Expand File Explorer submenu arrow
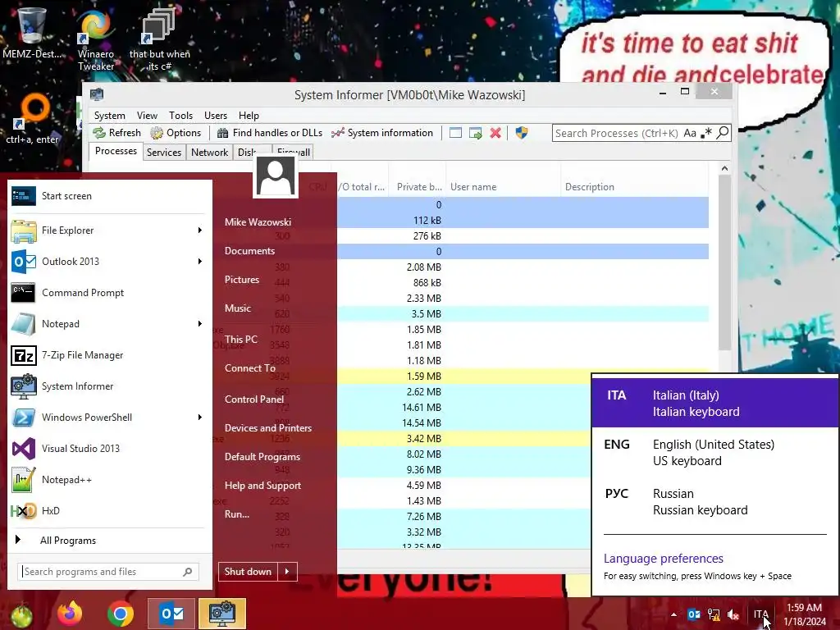840x630 pixels. click(x=200, y=231)
